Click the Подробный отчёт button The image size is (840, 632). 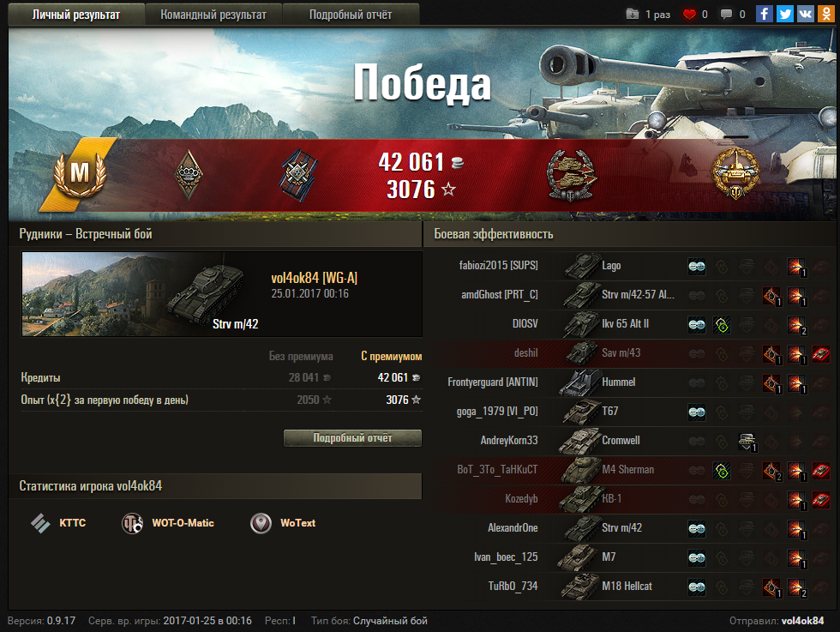tap(352, 438)
